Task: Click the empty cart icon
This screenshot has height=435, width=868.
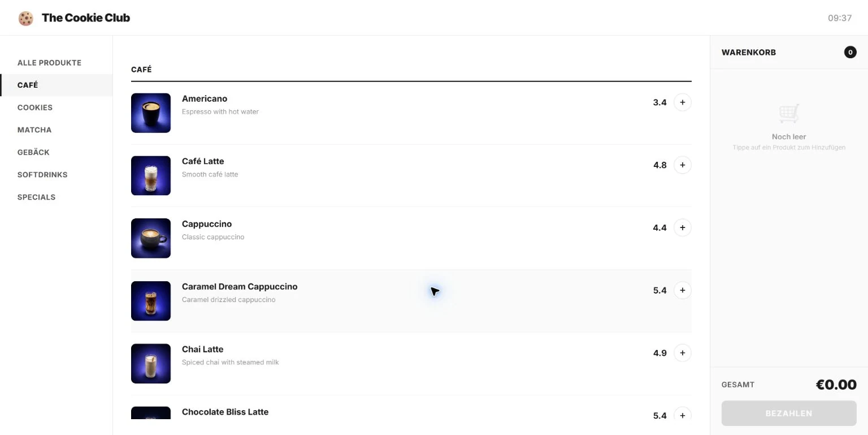Action: pos(789,114)
